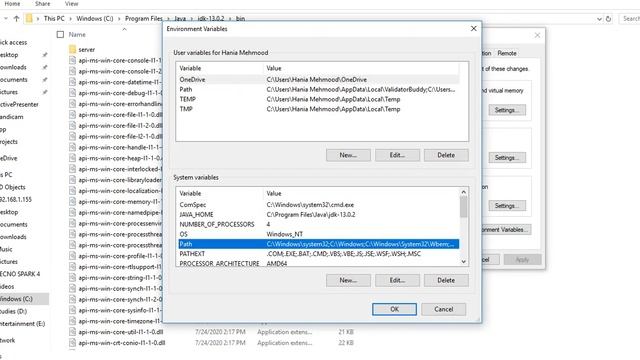Click Delete under system variables
Screen dimensions: 640x360
click(x=446, y=280)
